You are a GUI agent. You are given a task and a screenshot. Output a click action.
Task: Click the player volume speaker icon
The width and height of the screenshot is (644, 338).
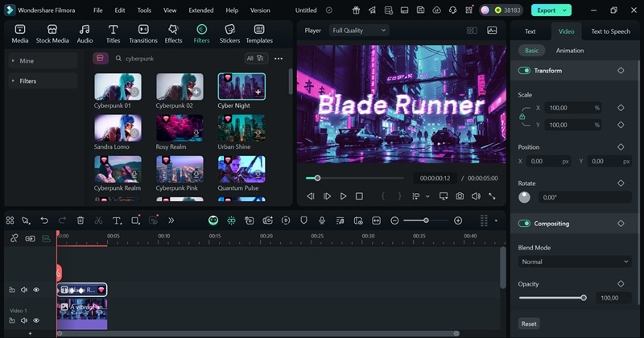click(x=476, y=196)
